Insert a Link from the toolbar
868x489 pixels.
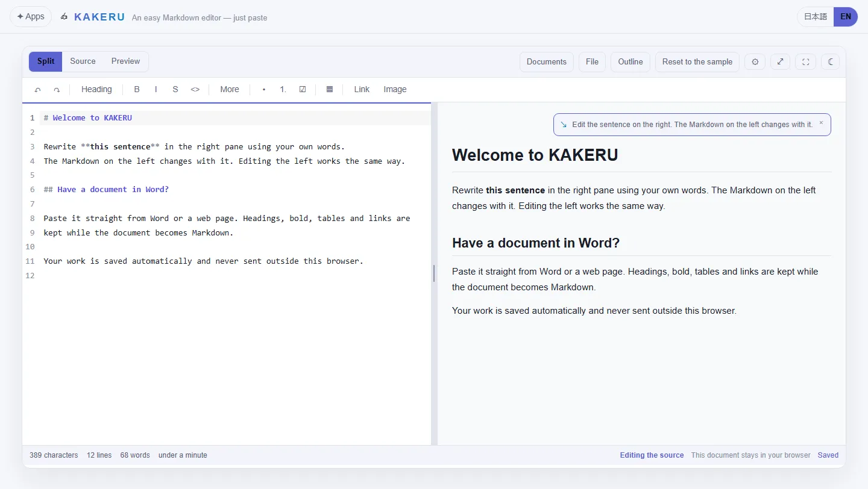click(362, 89)
